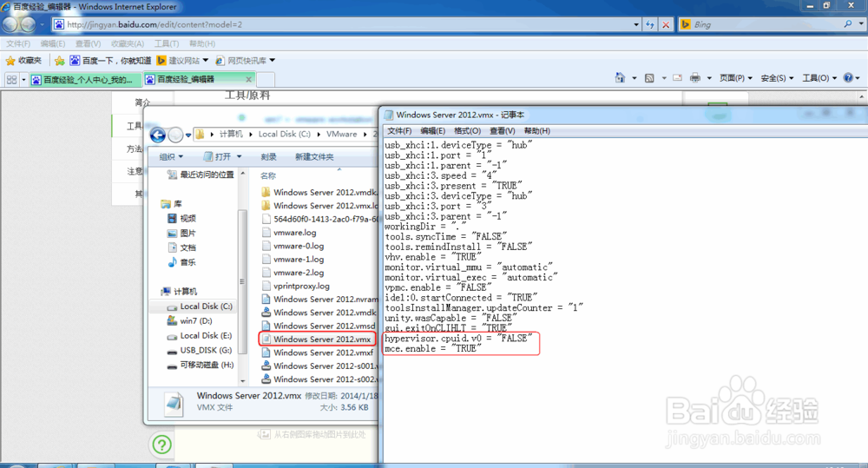Click the IE help question mark icon
The height and width of the screenshot is (468, 868).
pos(848,78)
